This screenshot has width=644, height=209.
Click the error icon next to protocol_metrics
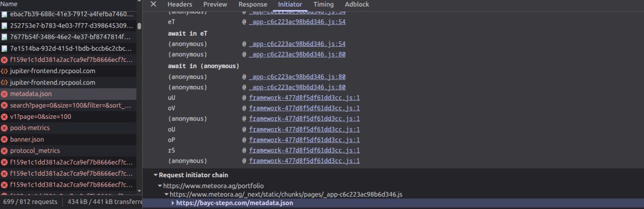pos(5,151)
